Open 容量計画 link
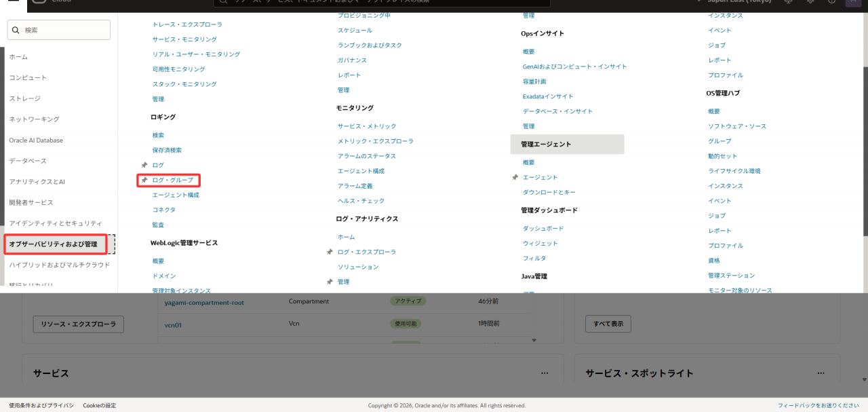The image size is (868, 412). click(534, 81)
